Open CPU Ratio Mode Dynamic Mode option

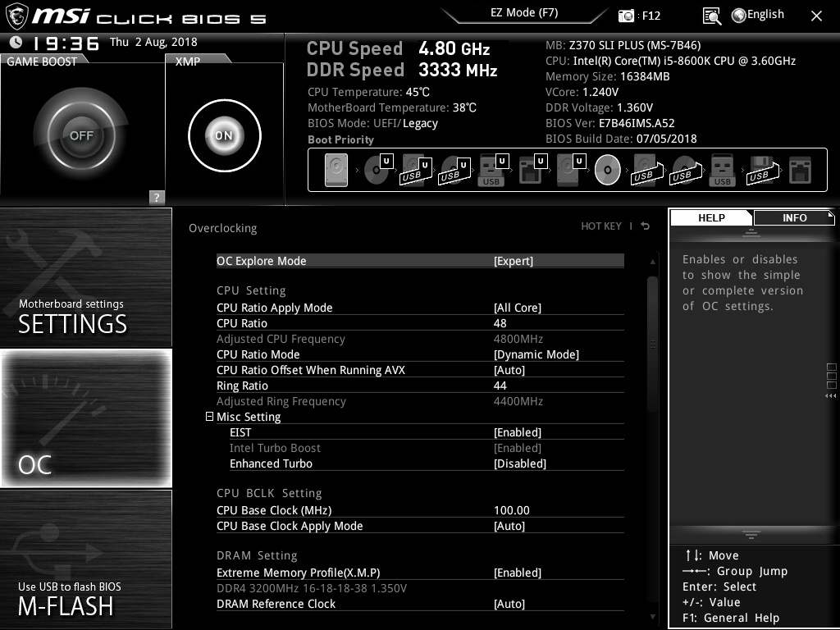420,354
